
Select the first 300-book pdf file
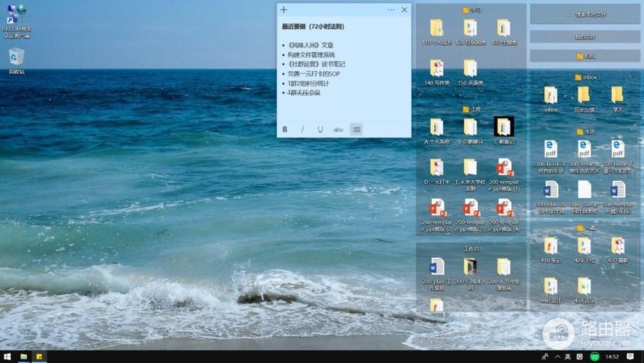point(550,156)
